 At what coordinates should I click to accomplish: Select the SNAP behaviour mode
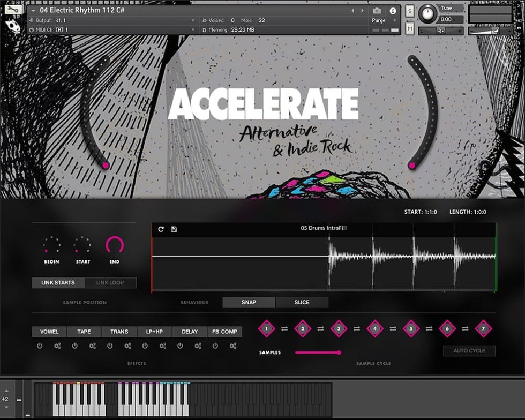(x=249, y=302)
